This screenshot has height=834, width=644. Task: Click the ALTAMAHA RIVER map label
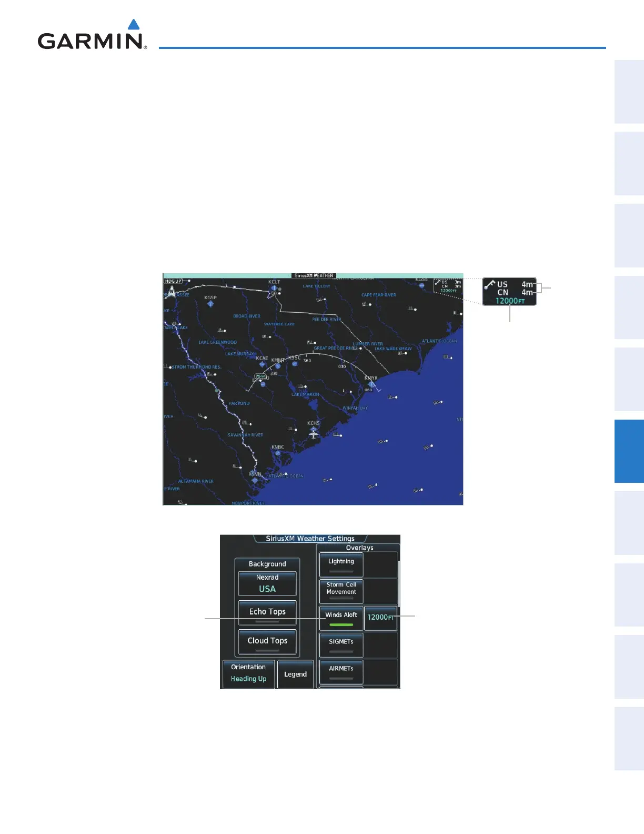[196, 481]
